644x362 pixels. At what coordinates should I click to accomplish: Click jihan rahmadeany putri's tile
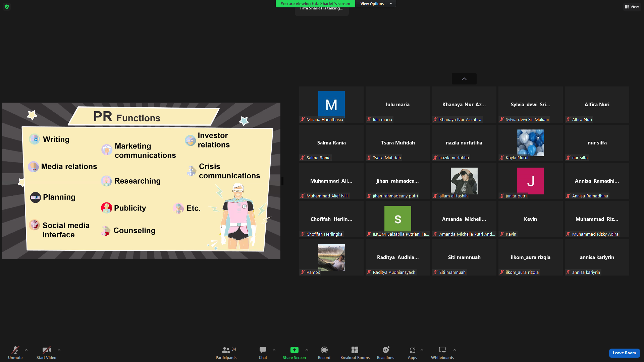pyautogui.click(x=398, y=181)
